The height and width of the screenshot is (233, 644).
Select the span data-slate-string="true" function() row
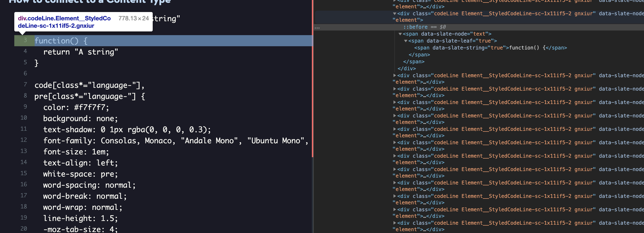[490, 48]
